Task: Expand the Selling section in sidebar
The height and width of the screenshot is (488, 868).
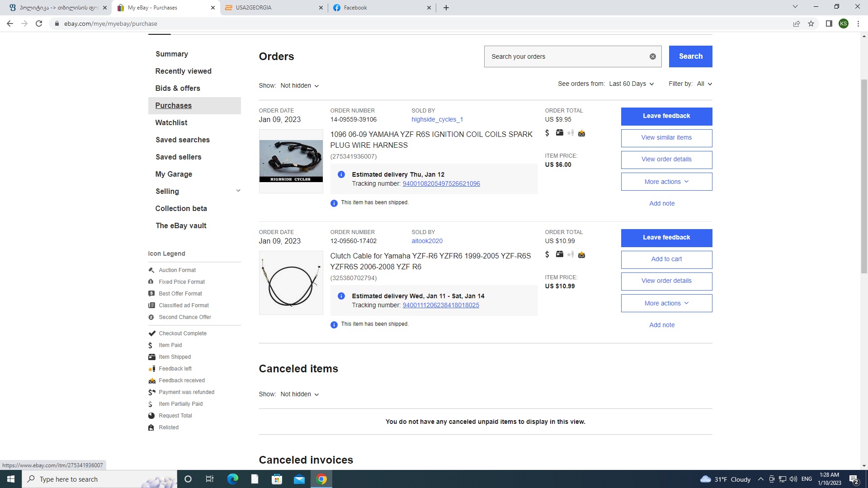Action: pyautogui.click(x=238, y=191)
